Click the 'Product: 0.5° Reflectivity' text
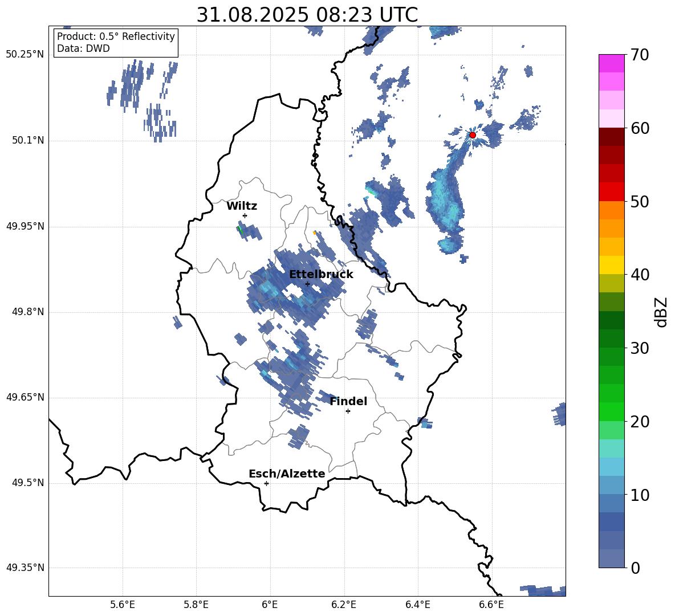Screen dimensions: 675x616 116,36
